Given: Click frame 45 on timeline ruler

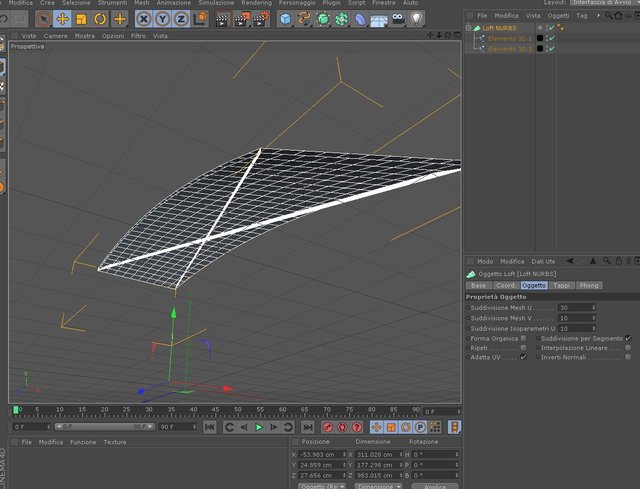Looking at the screenshot, I should [x=216, y=410].
